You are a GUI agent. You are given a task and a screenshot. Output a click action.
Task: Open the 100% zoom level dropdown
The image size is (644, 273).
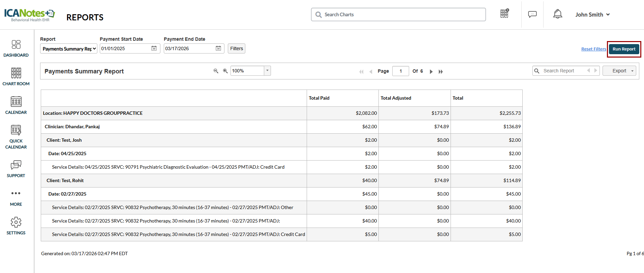point(267,71)
